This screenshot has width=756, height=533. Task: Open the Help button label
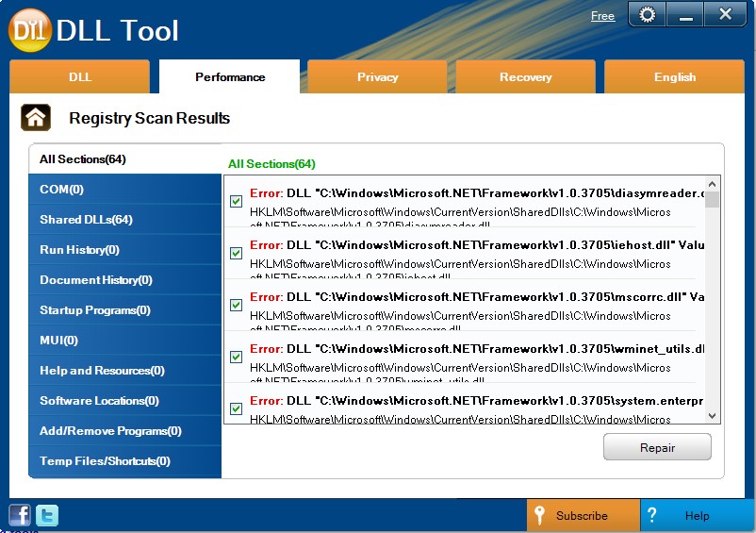pos(697,516)
